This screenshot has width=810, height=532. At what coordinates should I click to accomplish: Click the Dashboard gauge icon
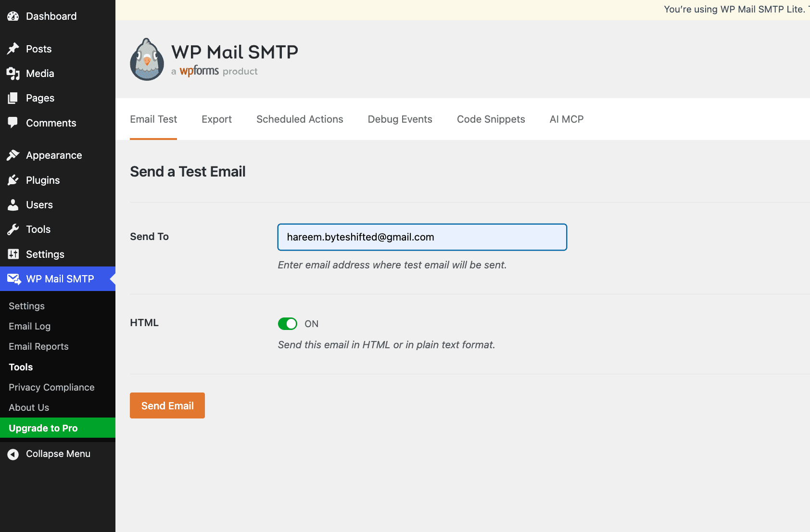pos(13,16)
